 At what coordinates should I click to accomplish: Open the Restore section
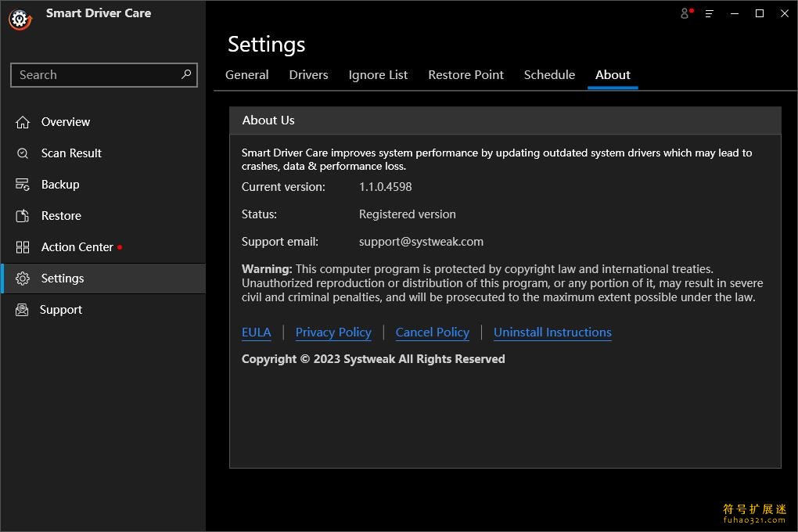tap(103, 216)
